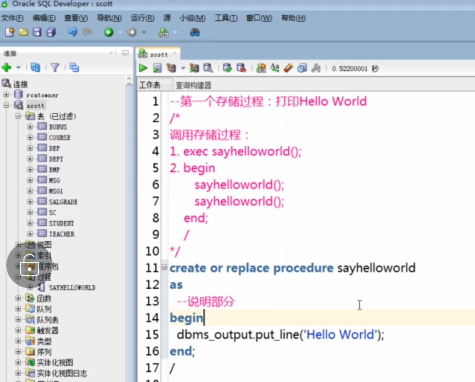Open the 文件(F) menu
475x382 pixels.
12,18
